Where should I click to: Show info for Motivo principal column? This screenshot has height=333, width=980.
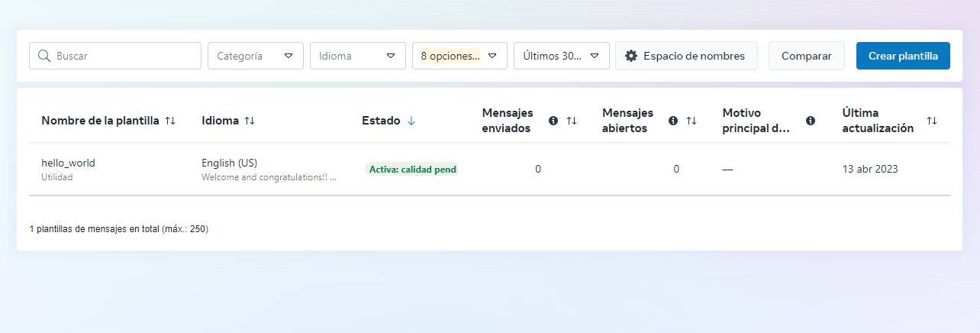(x=811, y=121)
